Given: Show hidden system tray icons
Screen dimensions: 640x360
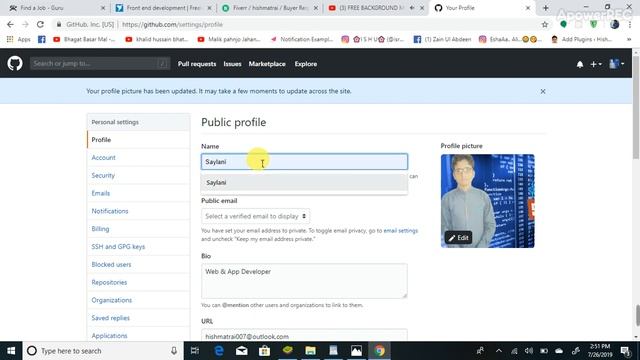Looking at the screenshot, I should coord(499,351).
